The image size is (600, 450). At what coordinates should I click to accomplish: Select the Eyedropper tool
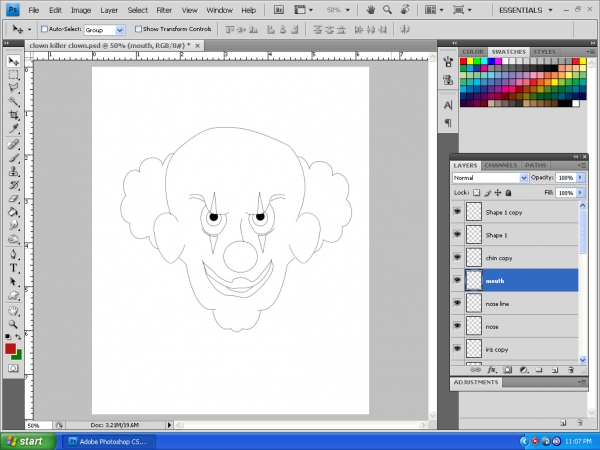click(x=13, y=128)
